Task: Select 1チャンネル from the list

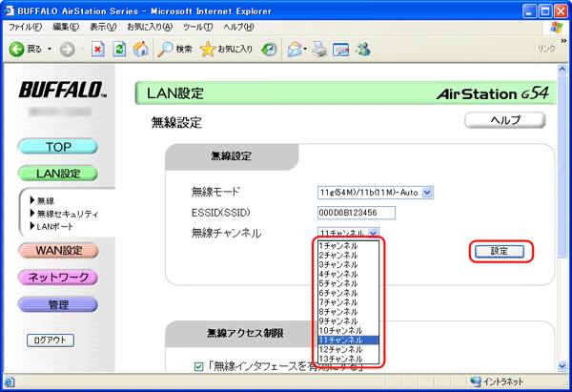Action: coord(348,246)
